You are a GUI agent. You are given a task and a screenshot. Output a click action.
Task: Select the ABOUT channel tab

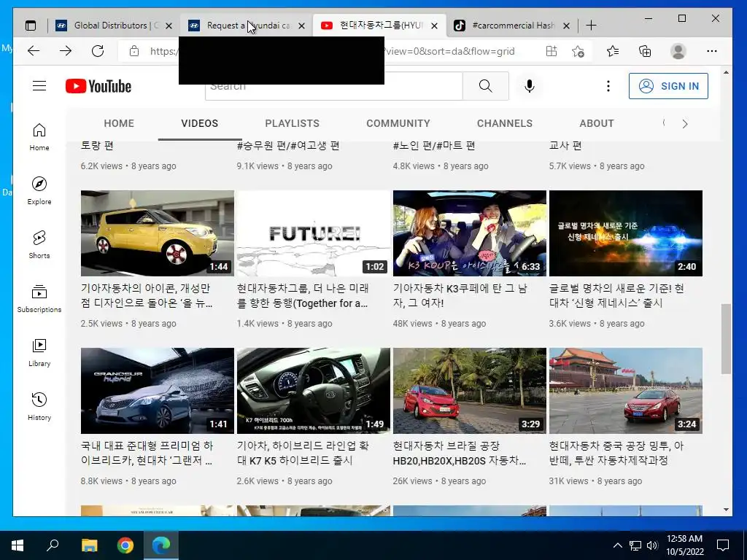(597, 123)
